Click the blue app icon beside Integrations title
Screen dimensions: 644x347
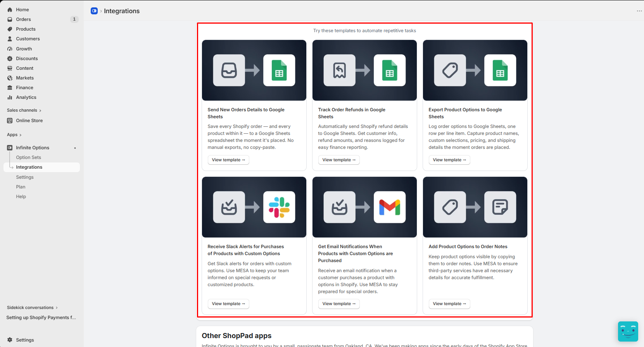94,11
